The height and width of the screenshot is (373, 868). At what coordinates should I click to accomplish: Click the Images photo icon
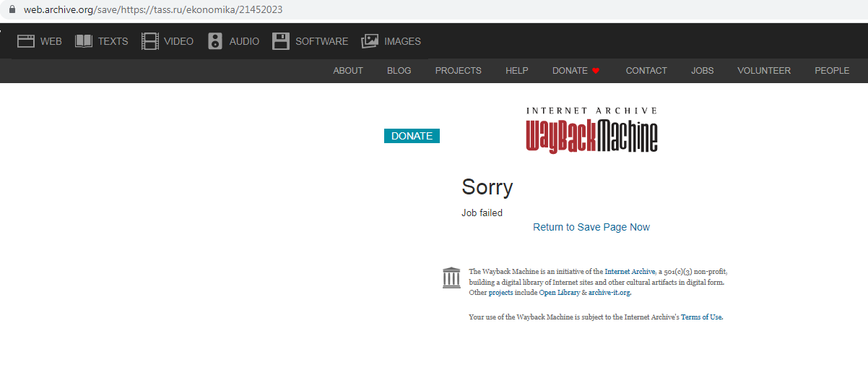pos(370,41)
